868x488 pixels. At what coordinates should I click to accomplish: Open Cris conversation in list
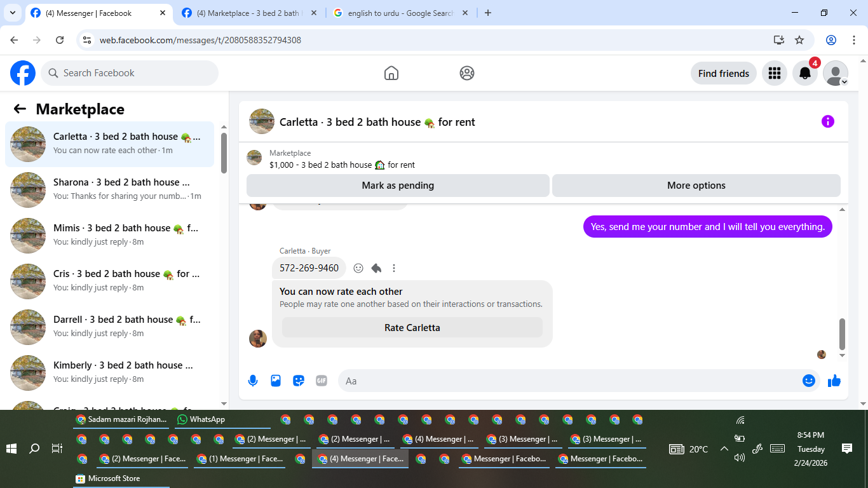[x=110, y=281]
